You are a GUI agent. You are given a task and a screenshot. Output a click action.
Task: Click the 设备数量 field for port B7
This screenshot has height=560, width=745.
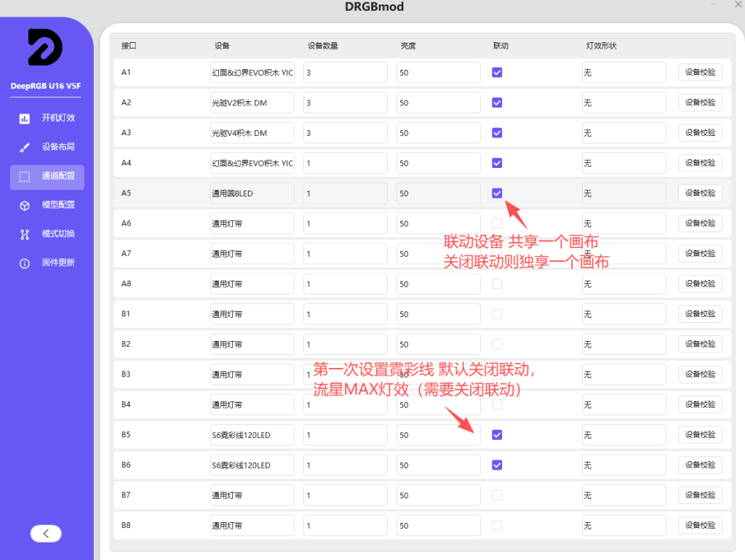coord(345,495)
